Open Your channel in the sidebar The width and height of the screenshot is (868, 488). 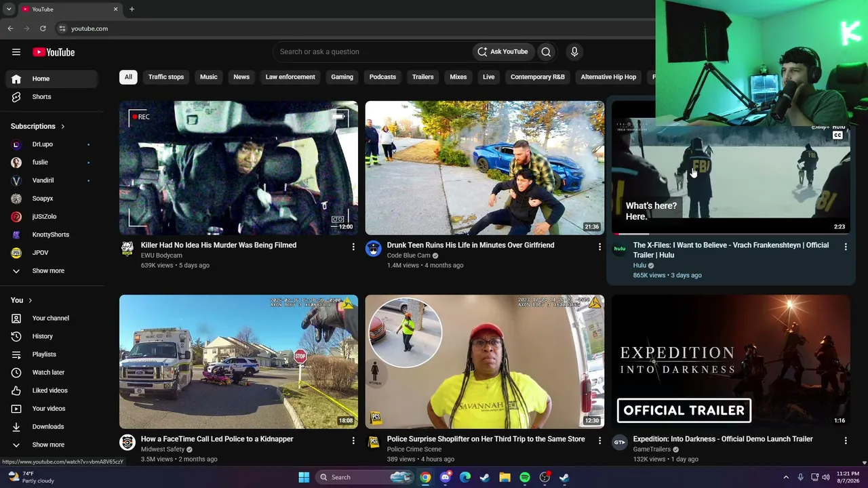tap(52, 318)
